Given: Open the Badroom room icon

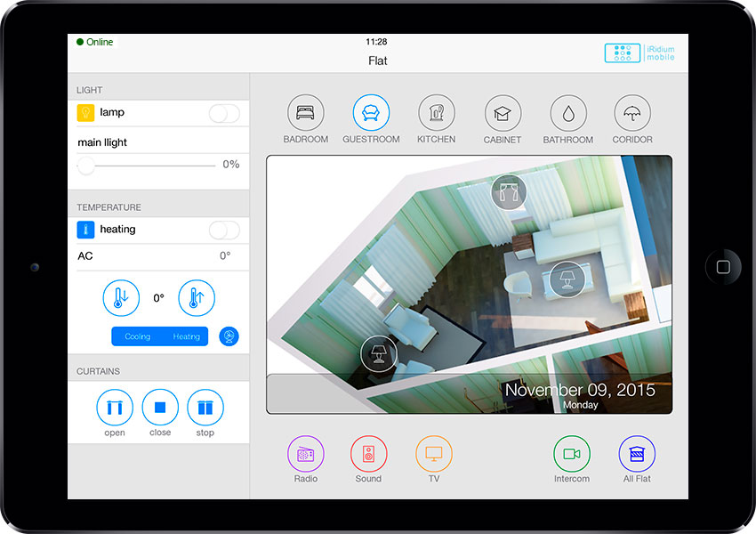Looking at the screenshot, I should (x=306, y=113).
